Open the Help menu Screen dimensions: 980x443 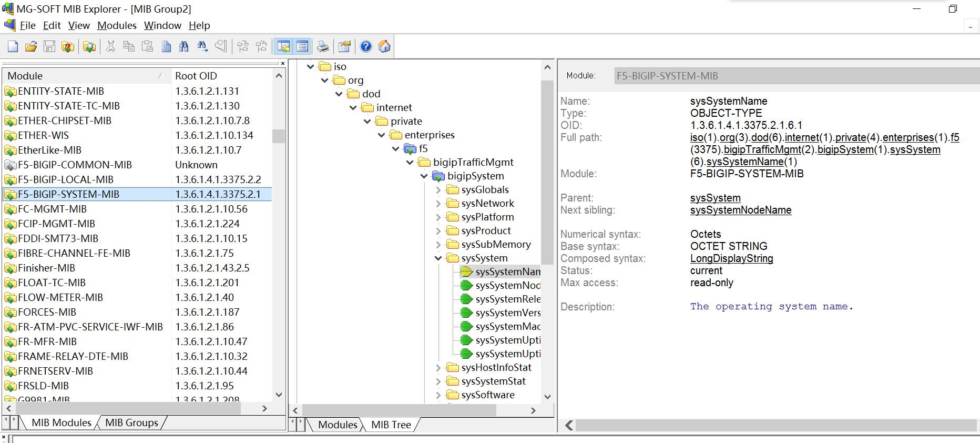pyautogui.click(x=199, y=25)
